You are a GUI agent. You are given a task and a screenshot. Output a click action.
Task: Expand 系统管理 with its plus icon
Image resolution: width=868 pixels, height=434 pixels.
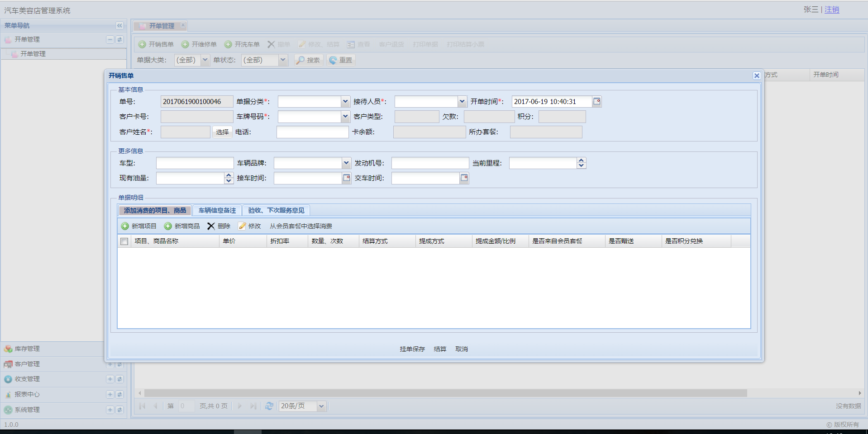110,410
